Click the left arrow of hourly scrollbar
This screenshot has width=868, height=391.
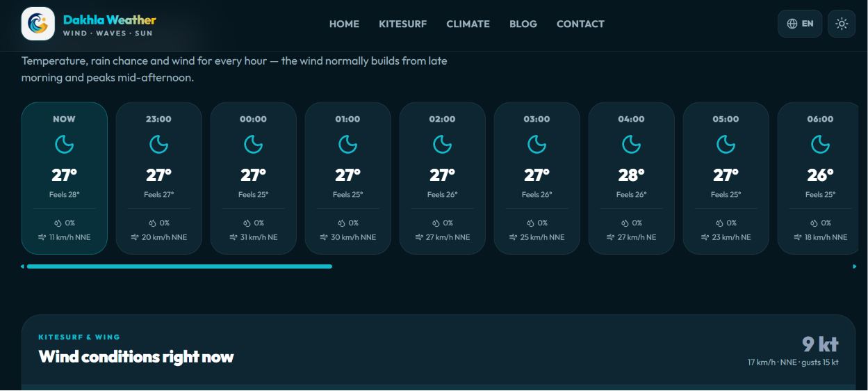pos(22,266)
